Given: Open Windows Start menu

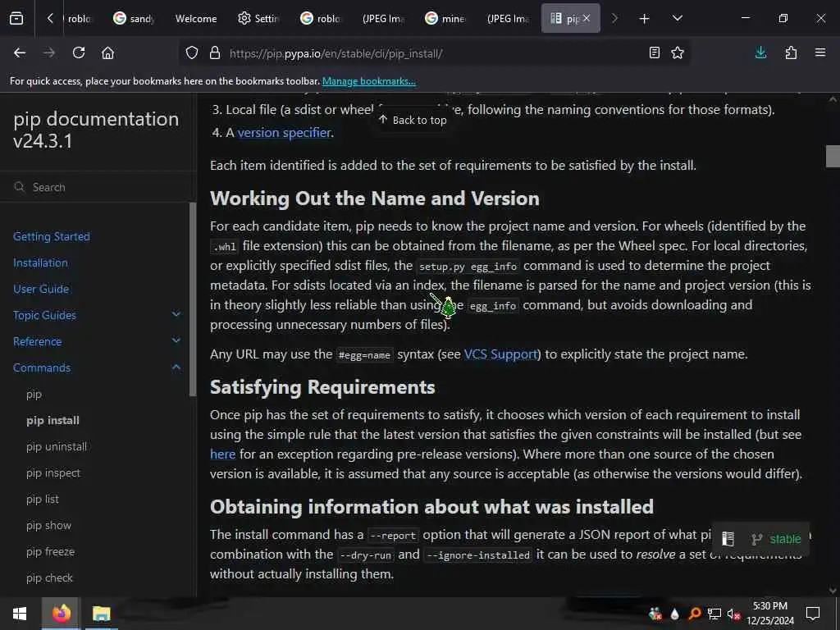Looking at the screenshot, I should coord(20,614).
